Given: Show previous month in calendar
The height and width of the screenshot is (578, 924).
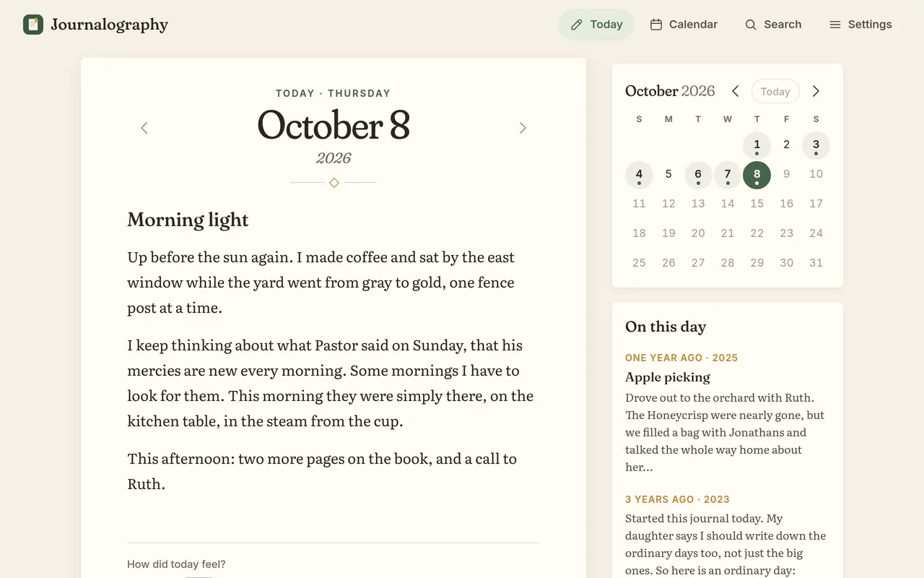Looking at the screenshot, I should coord(735,91).
